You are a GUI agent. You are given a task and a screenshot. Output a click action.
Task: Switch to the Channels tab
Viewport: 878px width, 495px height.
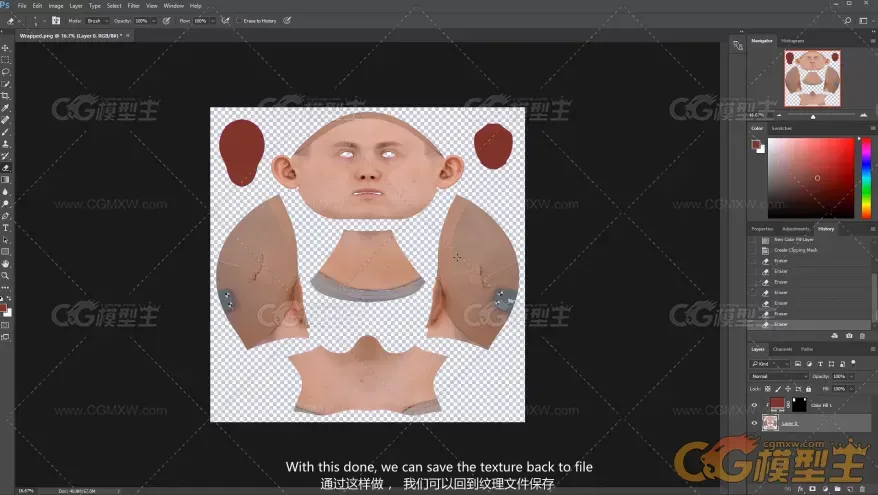point(782,349)
